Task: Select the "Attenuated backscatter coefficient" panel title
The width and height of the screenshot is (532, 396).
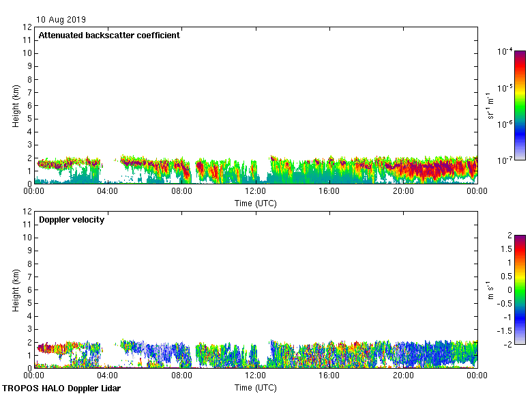Action: pos(109,36)
